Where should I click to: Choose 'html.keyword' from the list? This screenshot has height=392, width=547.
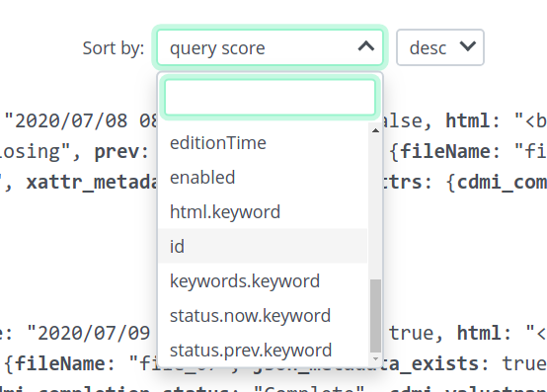coord(263,212)
